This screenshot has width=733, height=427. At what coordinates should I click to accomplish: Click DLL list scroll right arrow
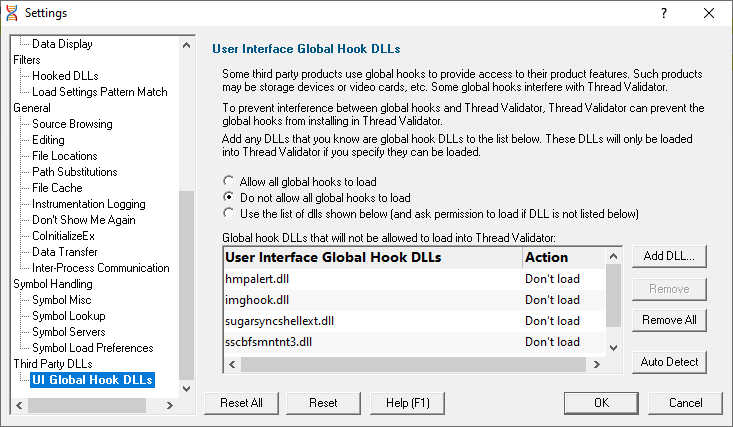point(596,364)
